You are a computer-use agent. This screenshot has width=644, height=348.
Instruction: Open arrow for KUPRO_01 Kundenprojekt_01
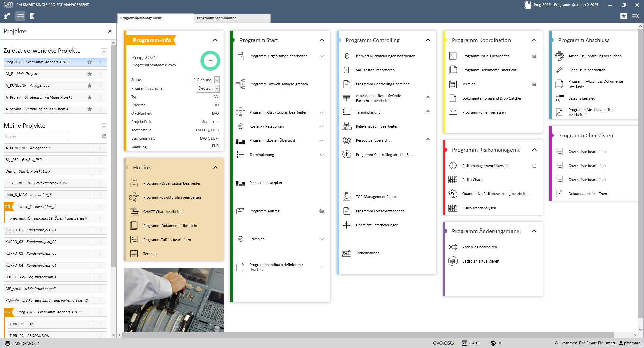click(100, 230)
